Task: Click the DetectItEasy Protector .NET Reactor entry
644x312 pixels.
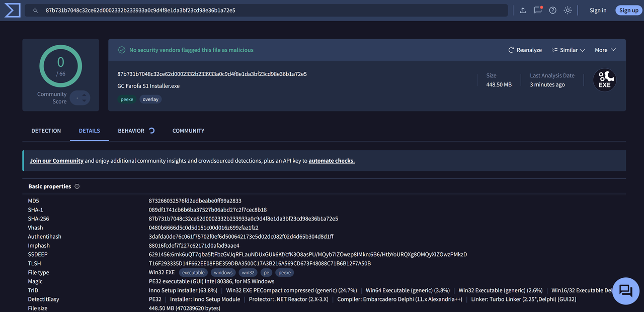Action: pyautogui.click(x=289, y=299)
